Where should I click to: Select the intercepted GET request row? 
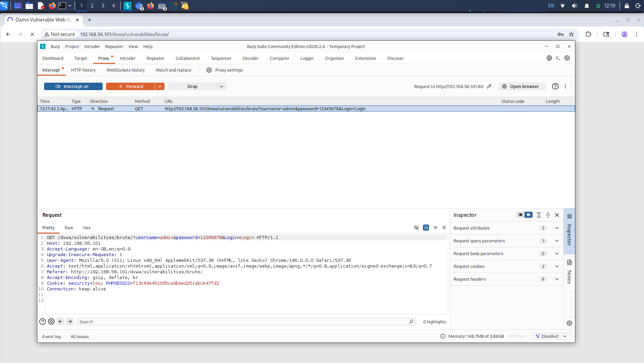pos(306,109)
